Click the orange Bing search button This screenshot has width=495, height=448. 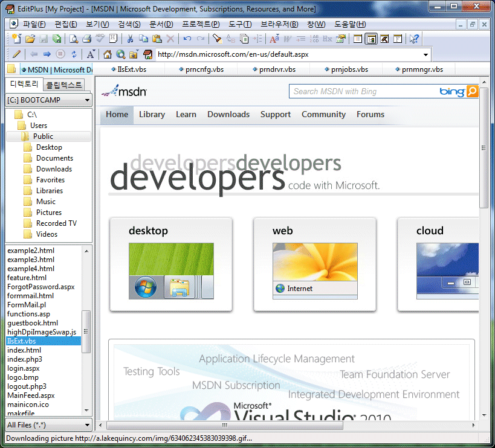[x=472, y=91]
